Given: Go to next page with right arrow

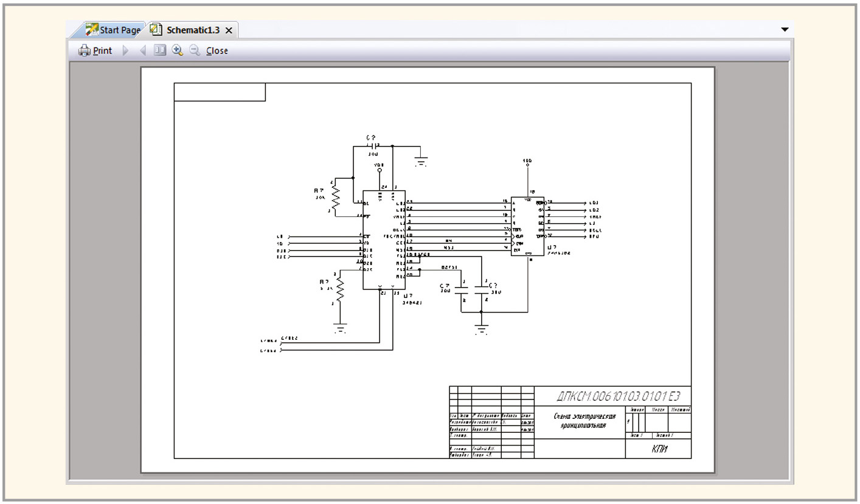Looking at the screenshot, I should tap(126, 51).
